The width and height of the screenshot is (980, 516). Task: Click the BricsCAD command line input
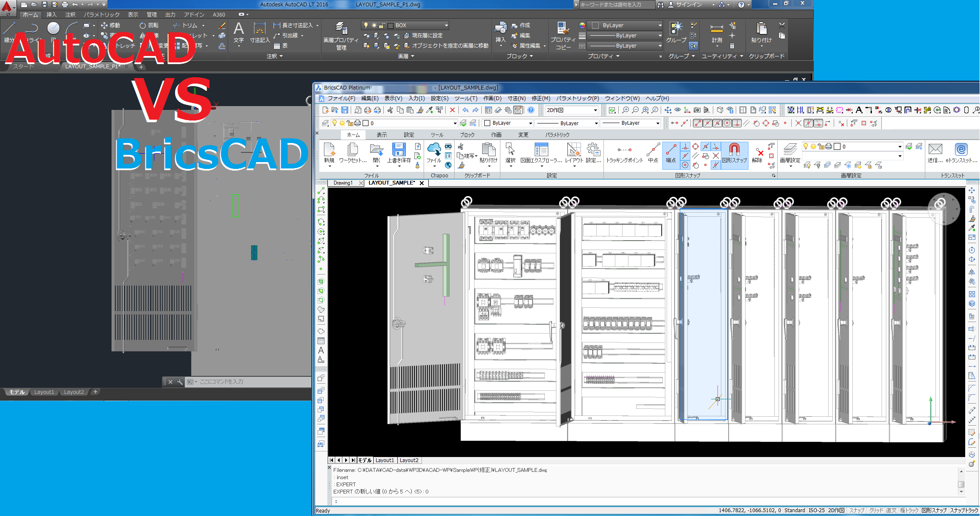coord(645,501)
